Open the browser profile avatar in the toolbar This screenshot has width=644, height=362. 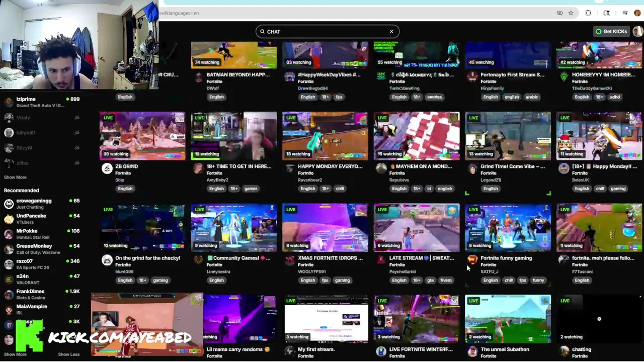pos(637,13)
